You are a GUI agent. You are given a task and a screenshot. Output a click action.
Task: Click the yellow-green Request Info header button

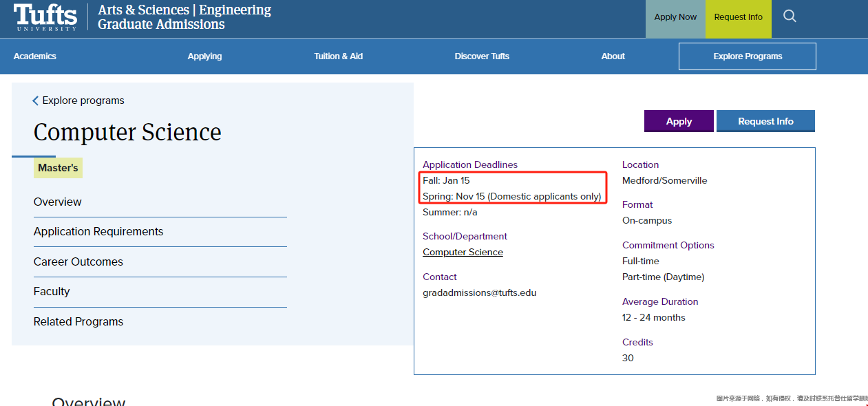(x=739, y=19)
